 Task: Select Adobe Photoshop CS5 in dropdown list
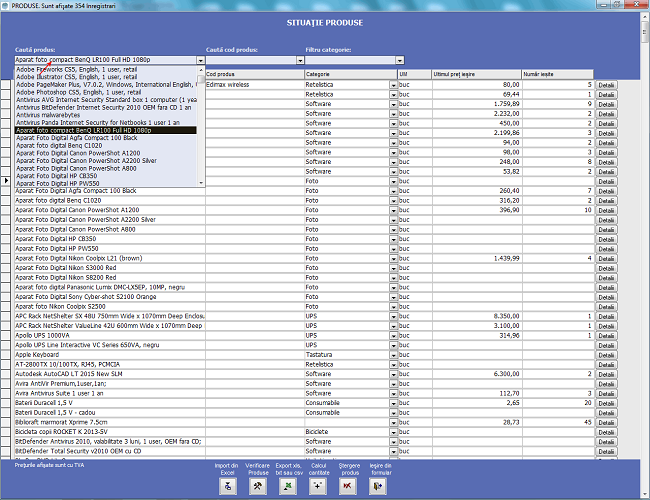[x=106, y=92]
